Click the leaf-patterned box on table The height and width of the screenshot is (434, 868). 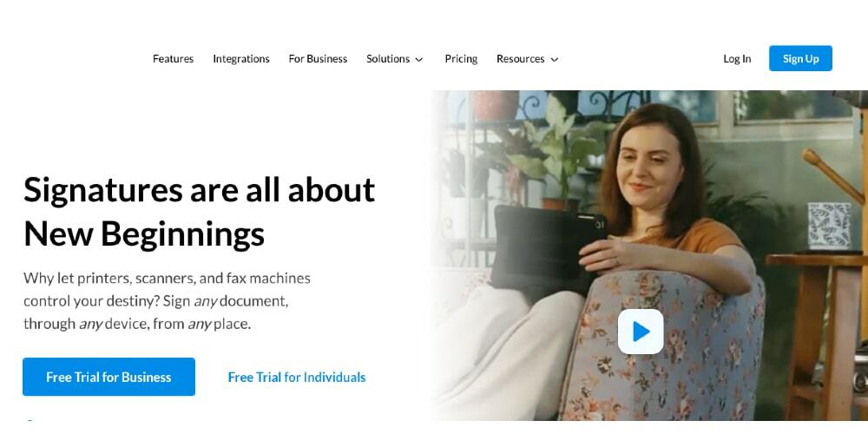(829, 227)
